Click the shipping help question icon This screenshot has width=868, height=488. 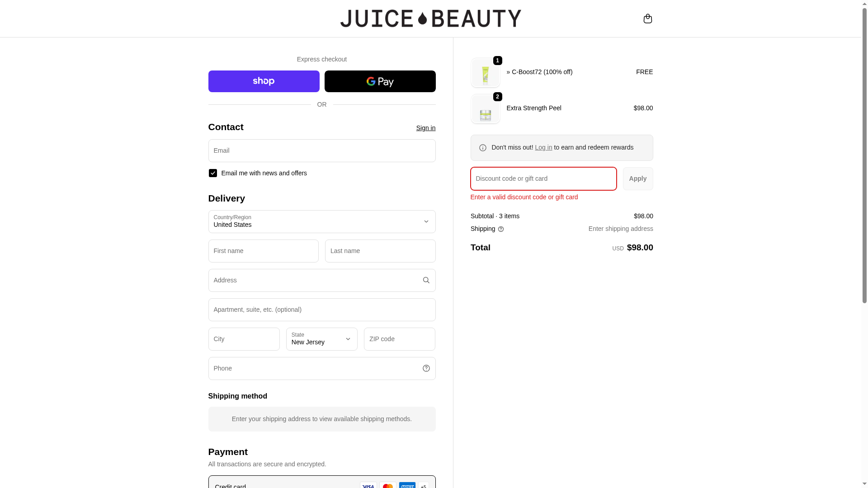click(x=501, y=229)
